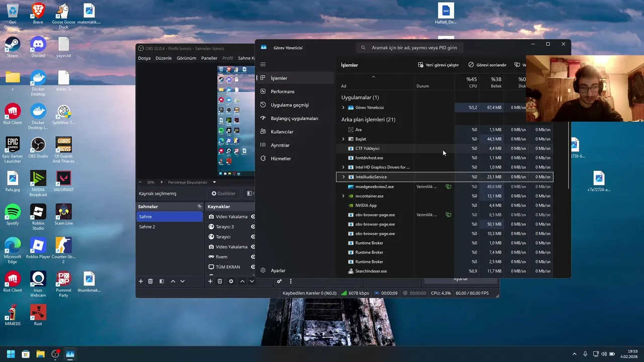Click Görevi sonlandır button
The height and width of the screenshot is (362, 644).
[x=487, y=65]
